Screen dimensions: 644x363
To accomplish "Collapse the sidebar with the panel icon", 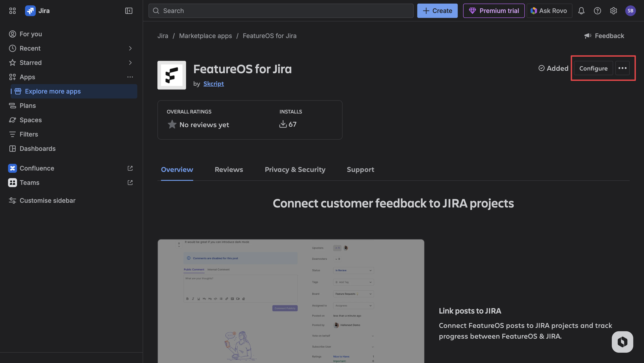I will tap(129, 11).
